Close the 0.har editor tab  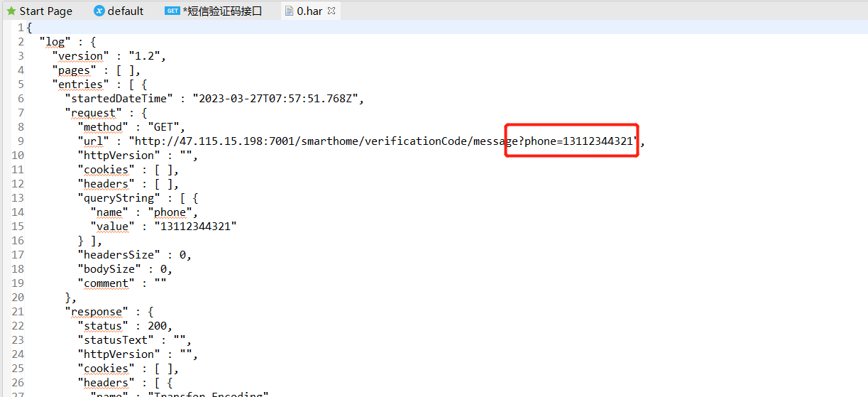point(331,11)
